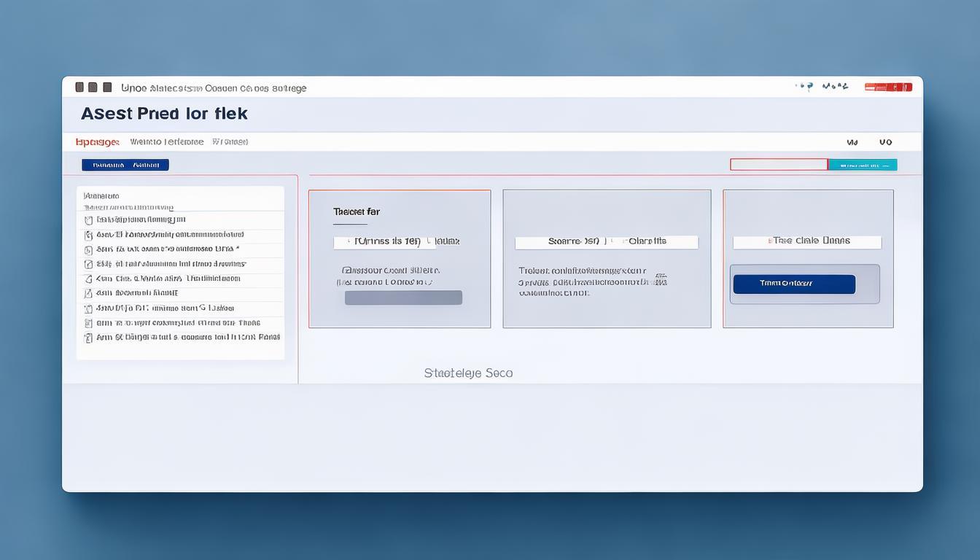Click the "Tree Clale Unars" field

coord(807,241)
